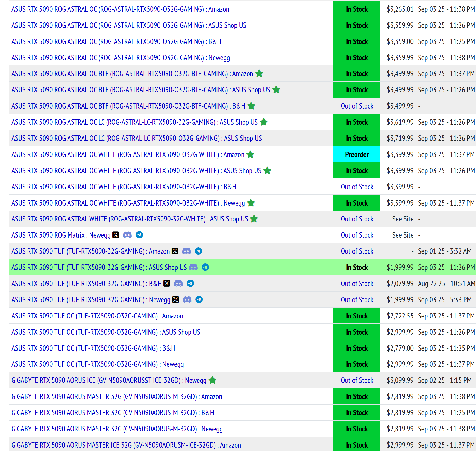Open the Discord icon beside TUF-RTX5090-32G-GAMING Amazon
Image resolution: width=476 pixels, height=451 pixels.
(x=186, y=251)
